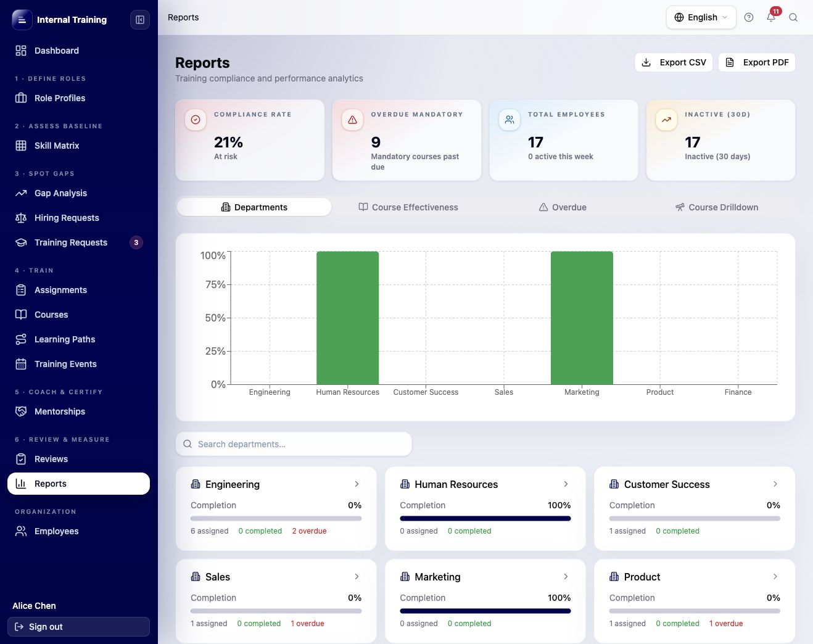Select the Departments tab
This screenshot has width=813, height=644.
point(254,207)
